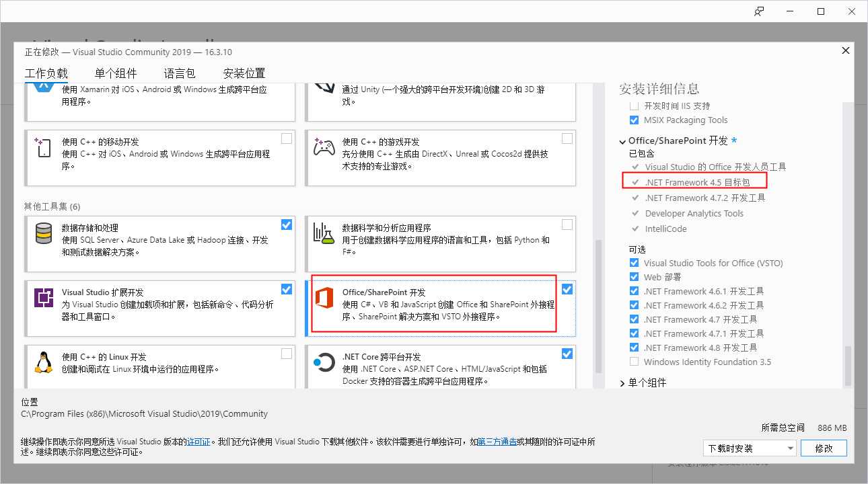Click the Developer Analytics Tools item
Screen dimensions: 868x484
click(694, 213)
